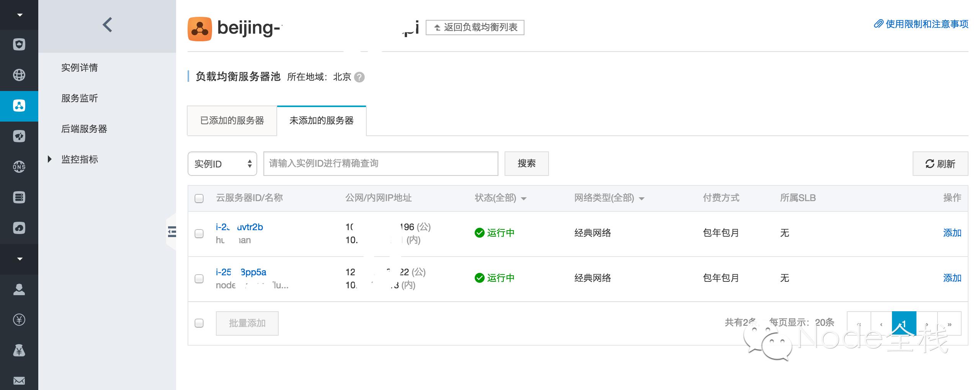The image size is (980, 390).
Task: Open 后端服务器 in side menu
Action: [x=84, y=129]
